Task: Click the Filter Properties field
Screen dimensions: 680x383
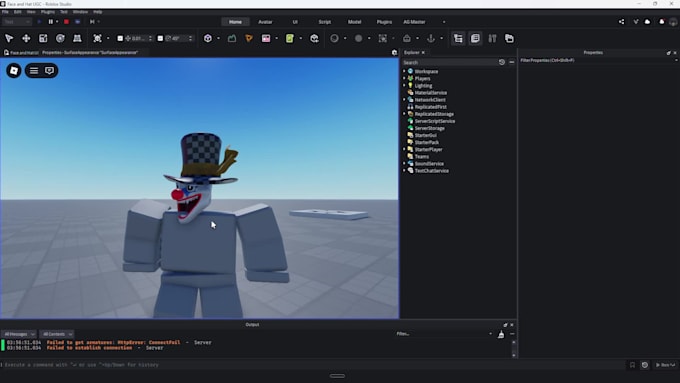Action: click(x=596, y=60)
